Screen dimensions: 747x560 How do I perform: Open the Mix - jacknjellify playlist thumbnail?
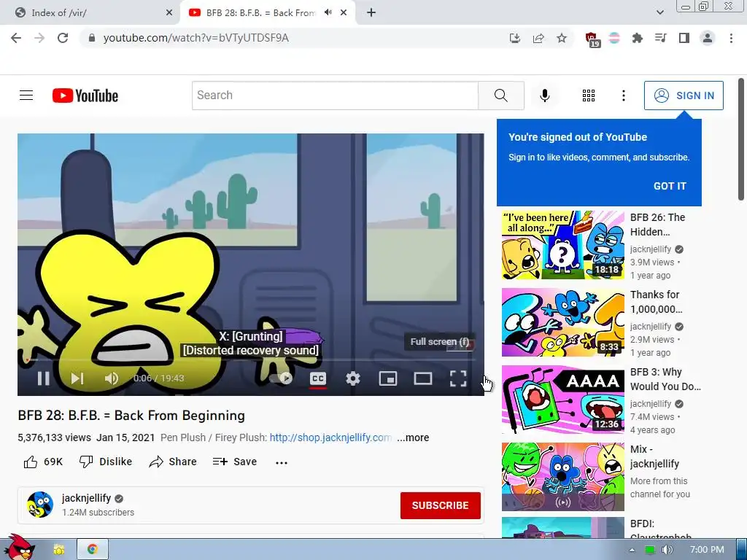tap(562, 477)
